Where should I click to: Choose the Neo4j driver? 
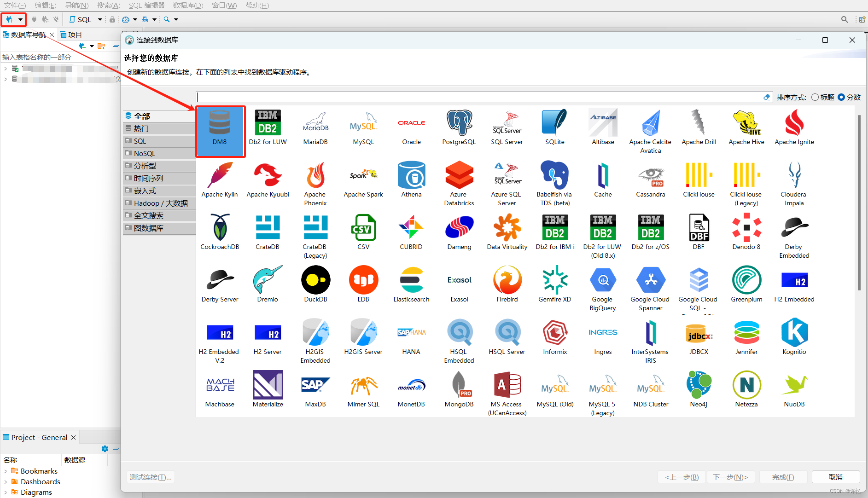699,390
